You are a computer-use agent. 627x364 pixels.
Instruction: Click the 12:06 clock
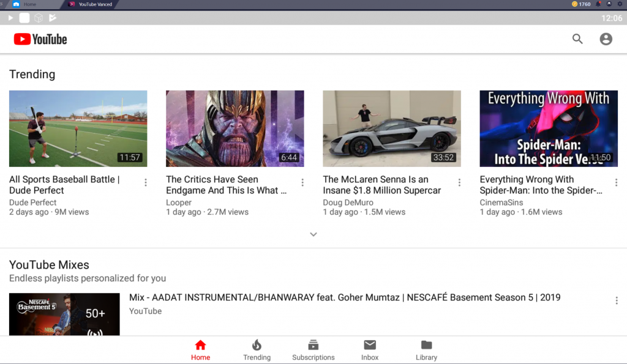(x=612, y=18)
